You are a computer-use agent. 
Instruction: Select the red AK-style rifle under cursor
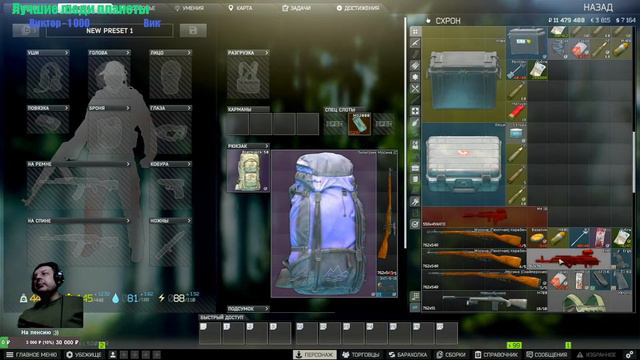tap(569, 259)
